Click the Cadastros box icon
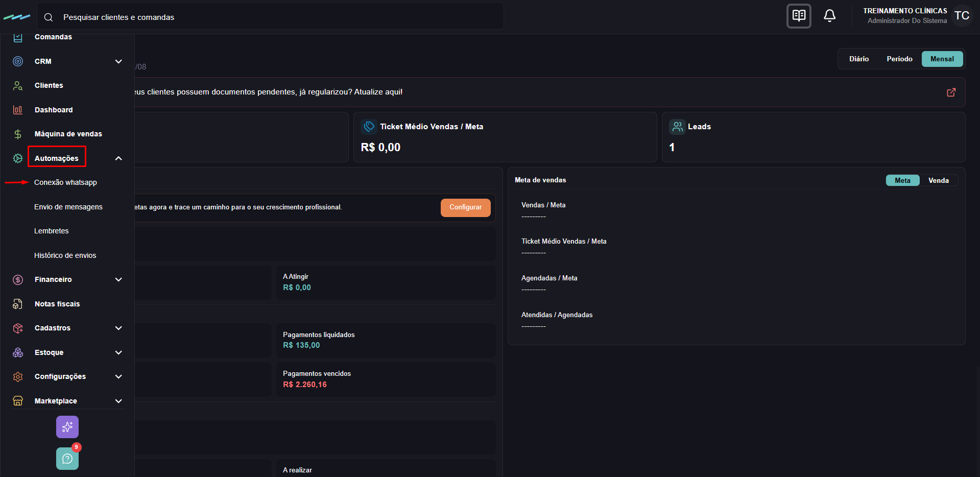The height and width of the screenshot is (477, 980). tap(18, 328)
